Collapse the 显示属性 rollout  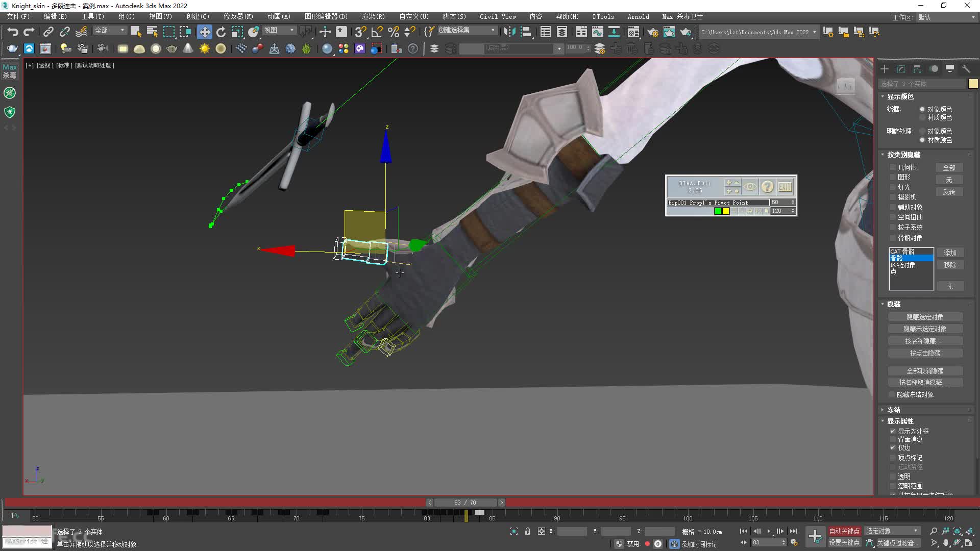(x=900, y=421)
